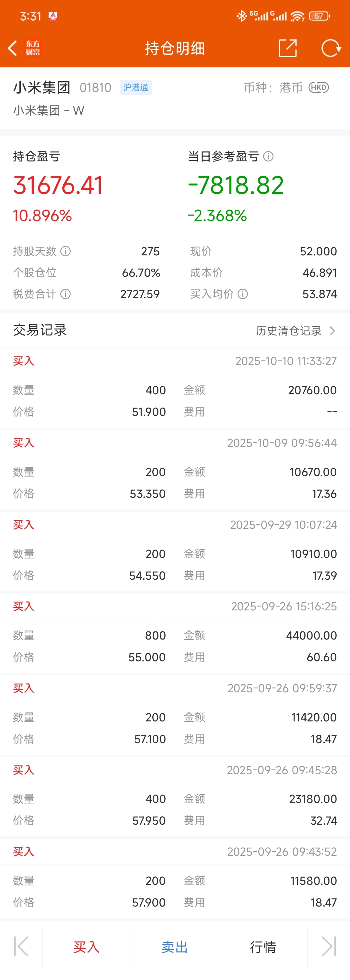Screen dimensions: 350x980
Task: Open 行情 quote tab
Action: click(x=263, y=947)
